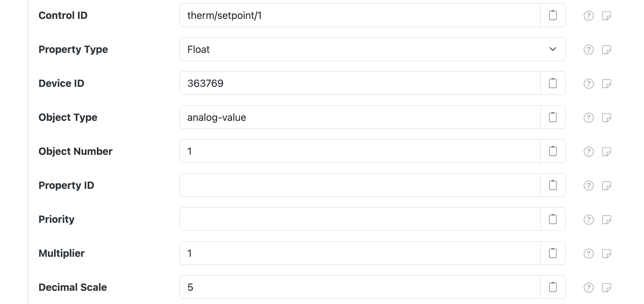Copy the Device ID value
The height and width of the screenshot is (304, 644).
click(553, 83)
